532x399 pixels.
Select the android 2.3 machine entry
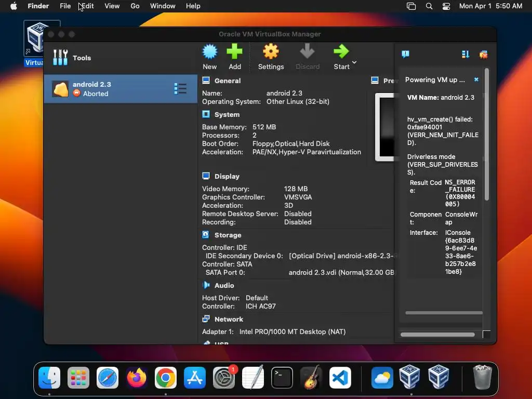point(121,89)
